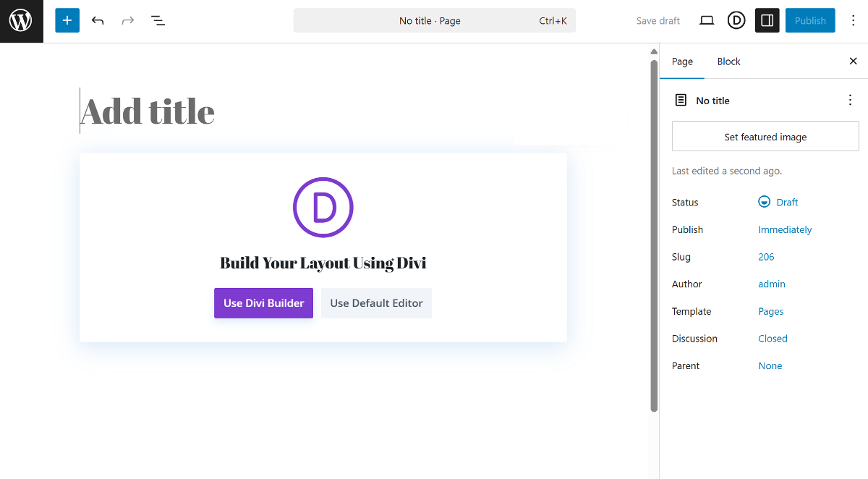Screen dimensions: 868x479
Task: Open the laptop preview view icon
Action: pyautogui.click(x=707, y=21)
